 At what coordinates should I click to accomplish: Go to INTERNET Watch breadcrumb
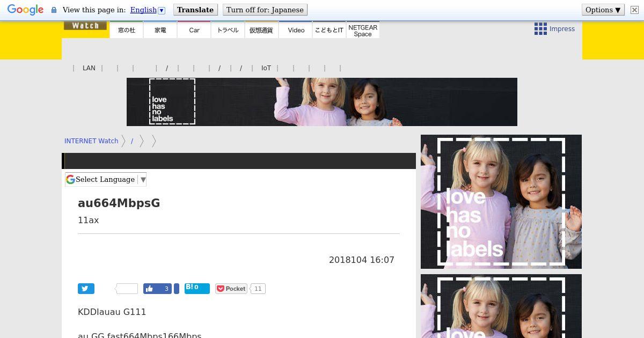(x=91, y=141)
